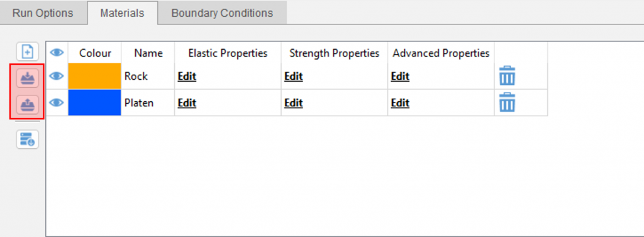Click the export materials icon
Viewport: 644px width, 237px height.
pyautogui.click(x=28, y=105)
